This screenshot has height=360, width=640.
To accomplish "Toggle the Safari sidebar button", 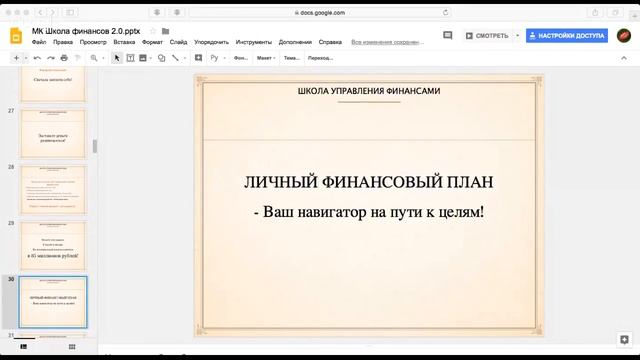I will (70, 13).
